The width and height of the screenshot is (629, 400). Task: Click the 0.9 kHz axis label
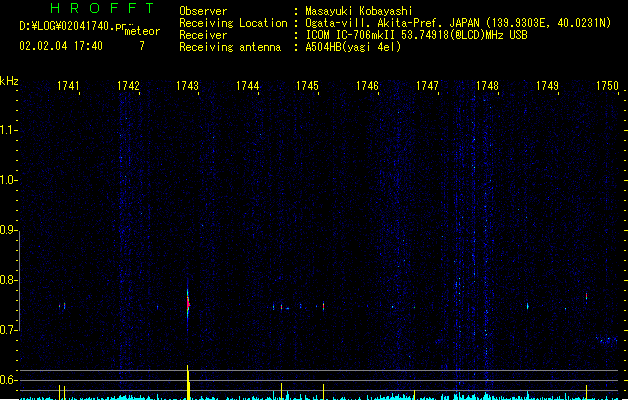[x=8, y=230]
